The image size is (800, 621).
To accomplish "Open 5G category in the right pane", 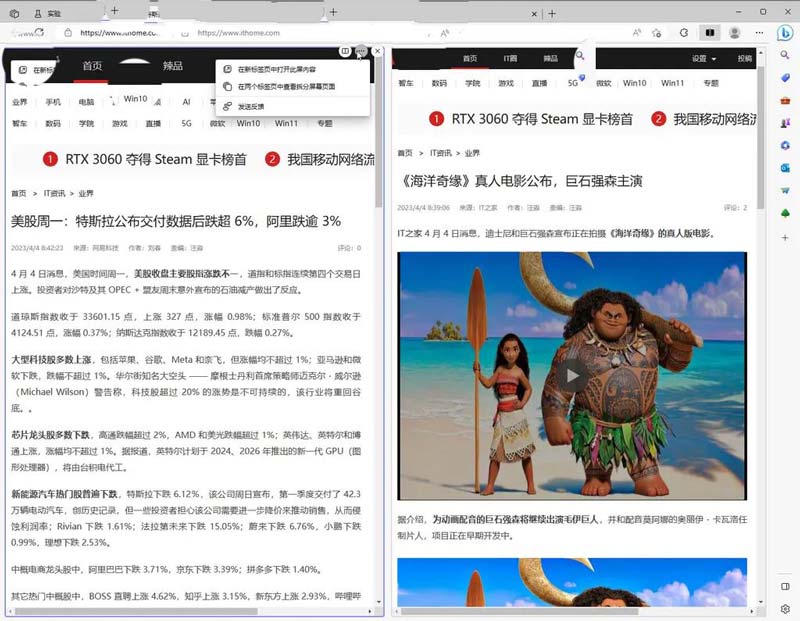I will (x=572, y=83).
